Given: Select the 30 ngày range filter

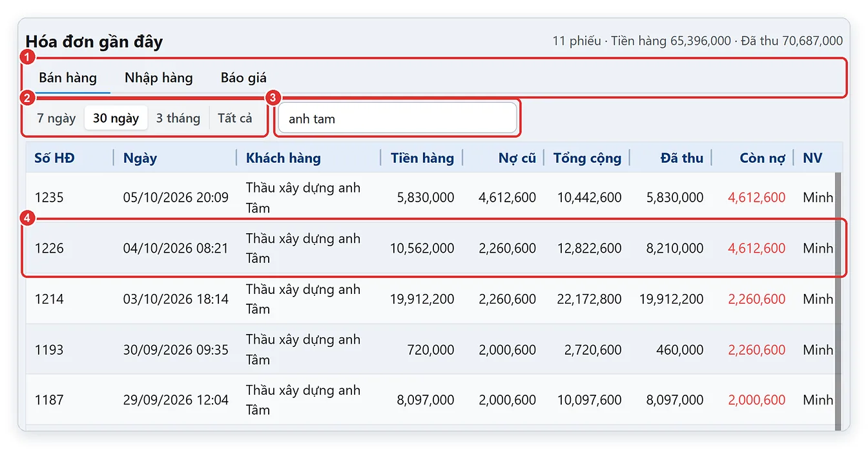Looking at the screenshot, I should 116,118.
